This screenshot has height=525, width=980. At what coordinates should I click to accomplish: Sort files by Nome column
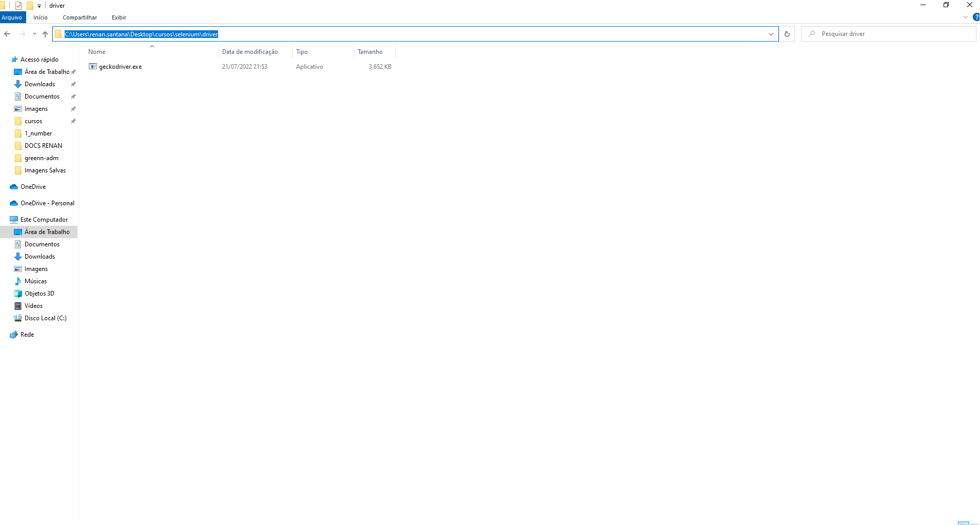[x=152, y=51]
